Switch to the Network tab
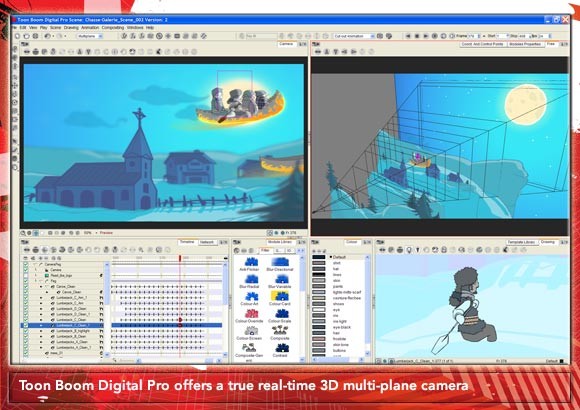Image resolution: width=580 pixels, height=410 pixels. pos(207,242)
